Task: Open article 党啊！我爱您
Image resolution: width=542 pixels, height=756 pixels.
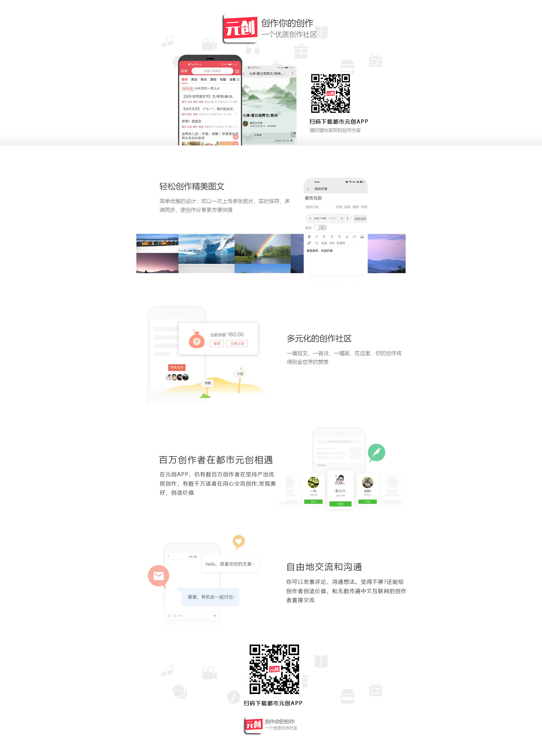Action: click(192, 121)
